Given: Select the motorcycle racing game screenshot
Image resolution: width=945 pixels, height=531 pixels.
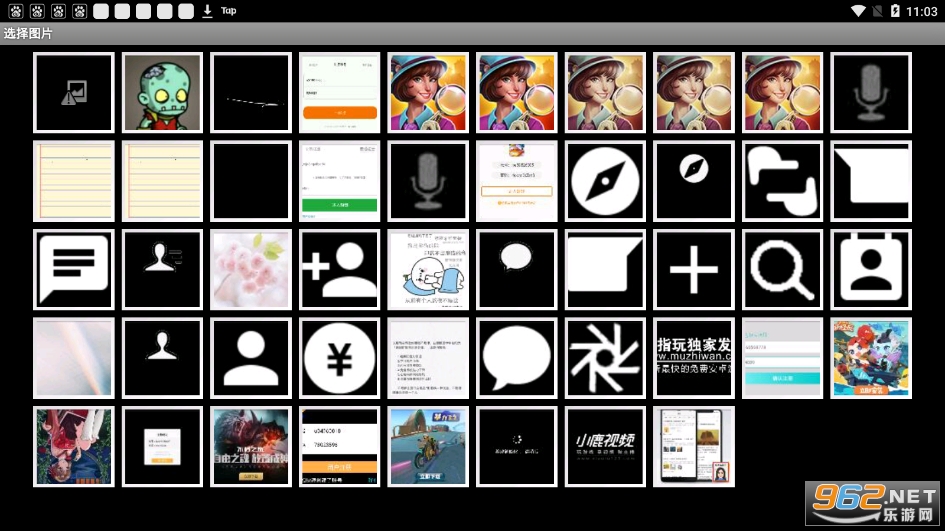Looking at the screenshot, I should point(428,446).
